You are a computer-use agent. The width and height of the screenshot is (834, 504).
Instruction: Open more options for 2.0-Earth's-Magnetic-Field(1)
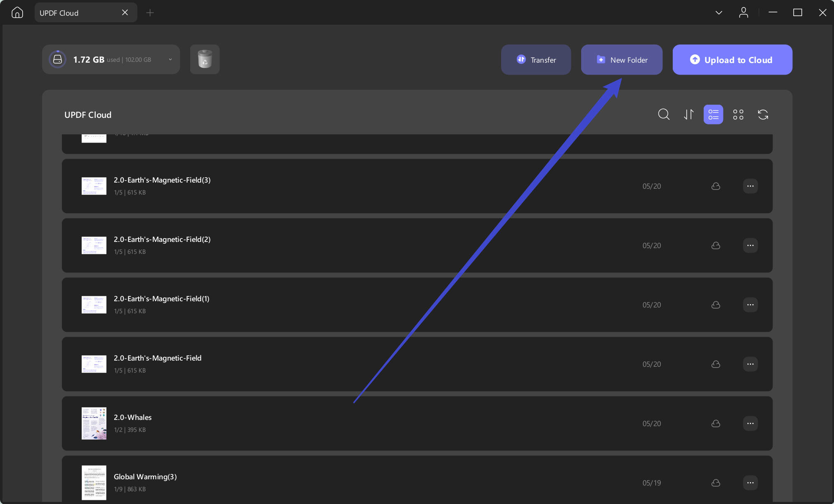[x=750, y=305]
